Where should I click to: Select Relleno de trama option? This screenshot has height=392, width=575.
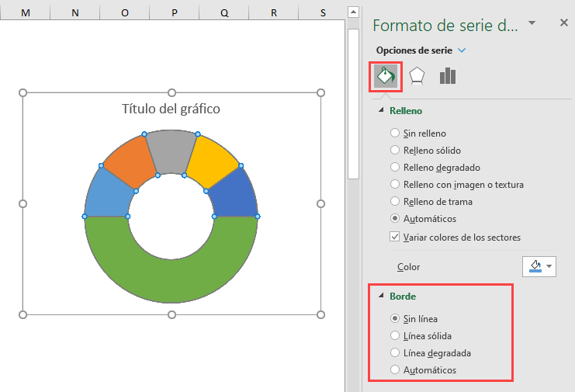[x=431, y=201]
